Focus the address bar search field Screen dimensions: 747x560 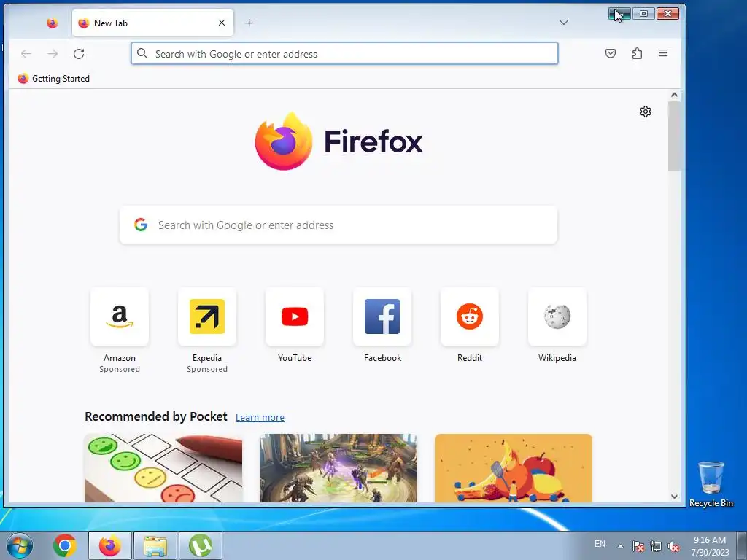(x=344, y=54)
